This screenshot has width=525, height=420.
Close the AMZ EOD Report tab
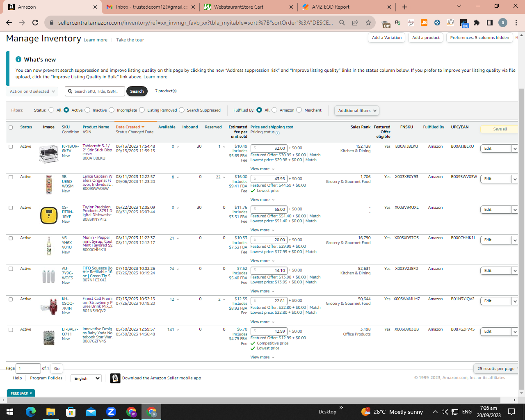(x=389, y=7)
